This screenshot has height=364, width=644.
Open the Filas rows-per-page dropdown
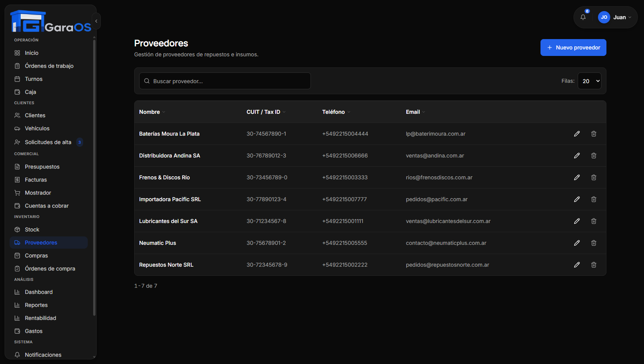[x=590, y=81]
